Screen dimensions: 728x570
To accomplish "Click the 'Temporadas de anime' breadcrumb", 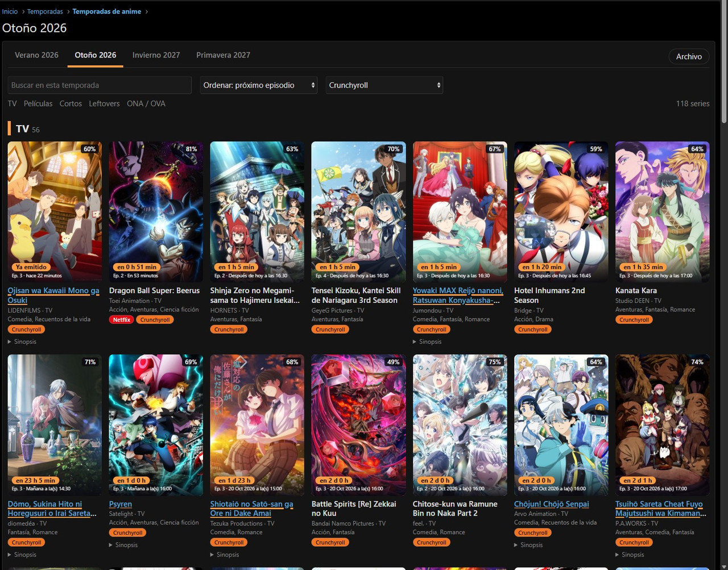I will point(107,11).
